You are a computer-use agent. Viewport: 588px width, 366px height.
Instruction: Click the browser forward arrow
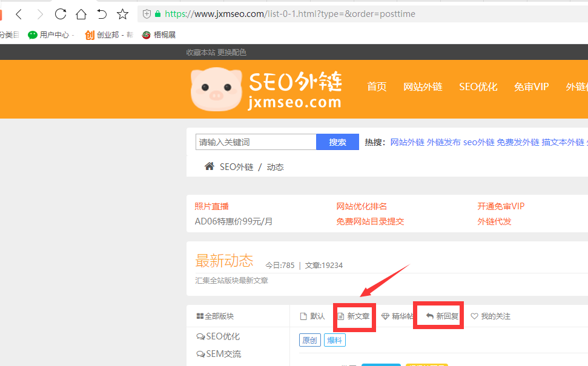(x=40, y=15)
